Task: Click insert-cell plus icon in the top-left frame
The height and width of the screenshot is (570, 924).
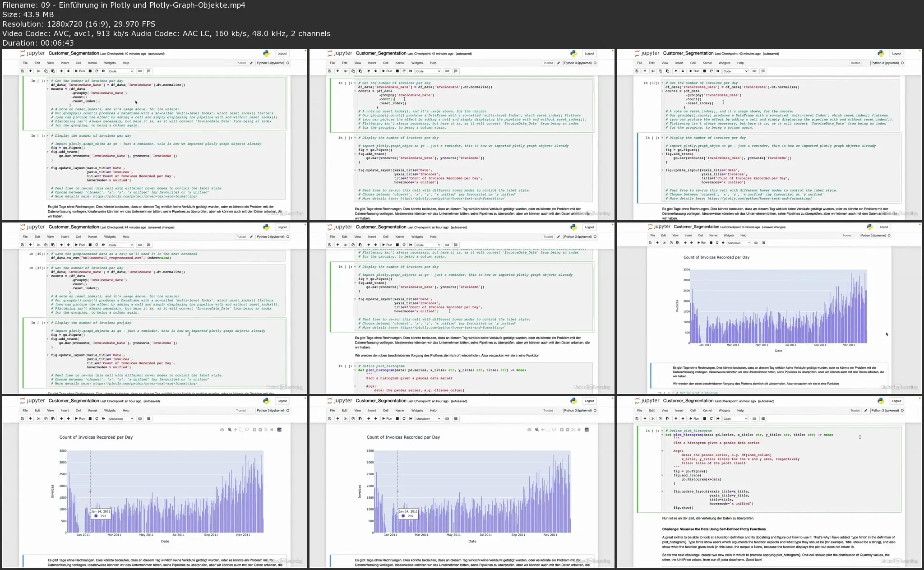Action: coord(31,71)
